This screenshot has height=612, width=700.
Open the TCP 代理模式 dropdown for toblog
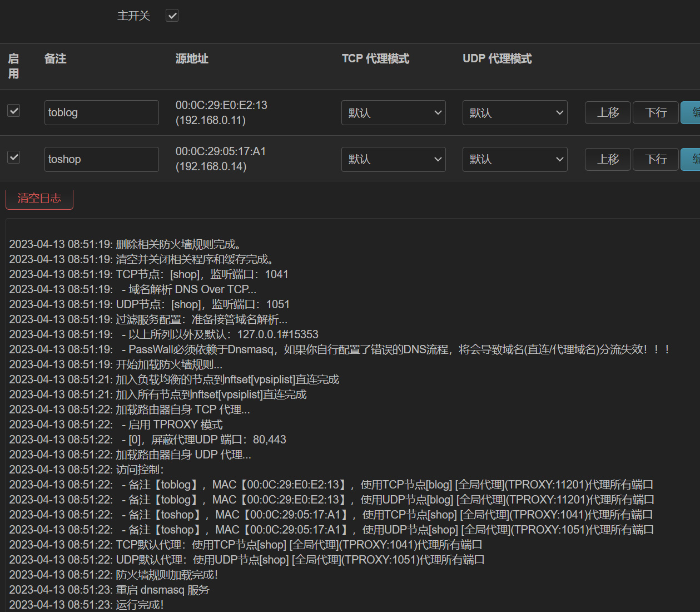393,112
